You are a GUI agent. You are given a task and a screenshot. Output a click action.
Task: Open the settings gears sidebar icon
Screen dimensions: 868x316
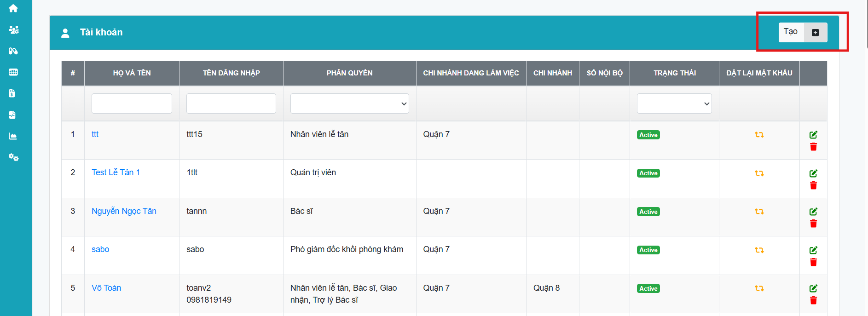coord(13,157)
